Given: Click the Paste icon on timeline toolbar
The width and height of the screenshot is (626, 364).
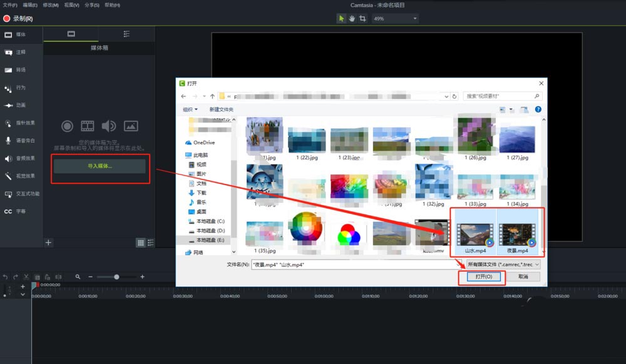Looking at the screenshot, I should [48, 276].
